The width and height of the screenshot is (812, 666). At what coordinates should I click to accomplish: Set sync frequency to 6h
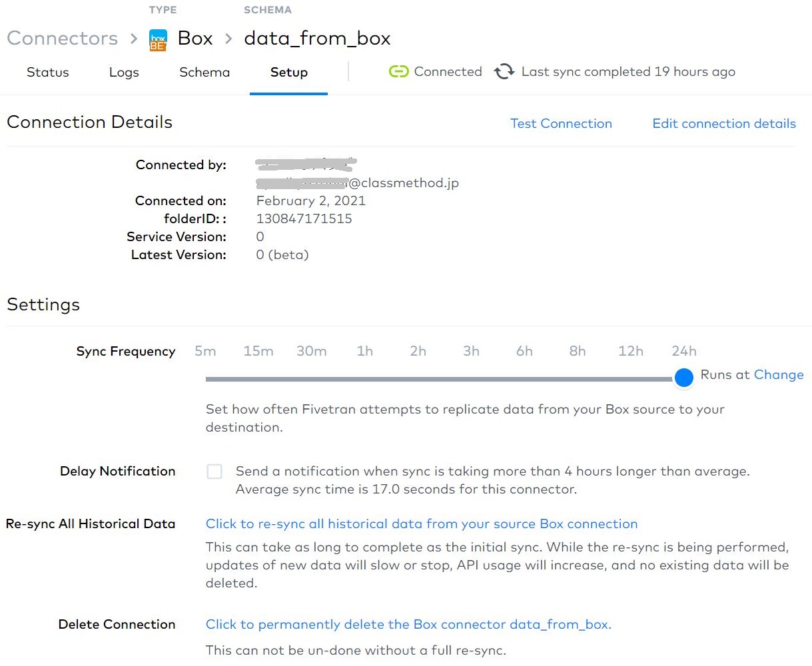tap(525, 351)
